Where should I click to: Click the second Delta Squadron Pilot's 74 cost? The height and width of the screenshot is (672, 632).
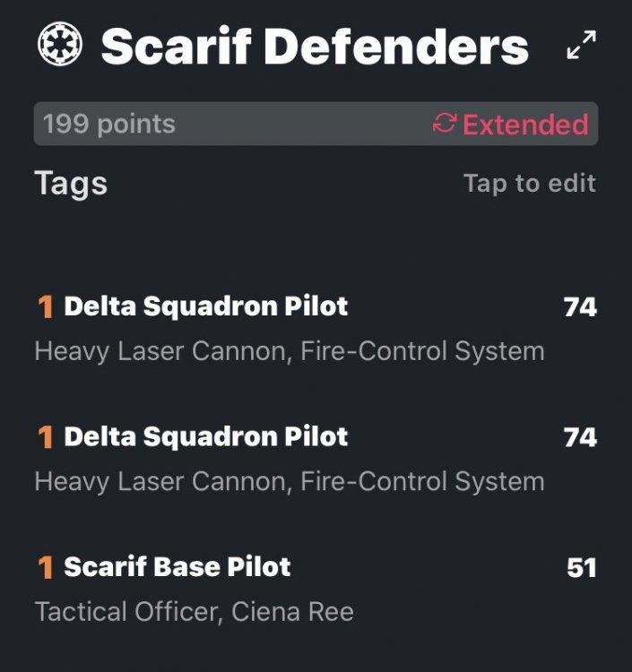tap(580, 437)
